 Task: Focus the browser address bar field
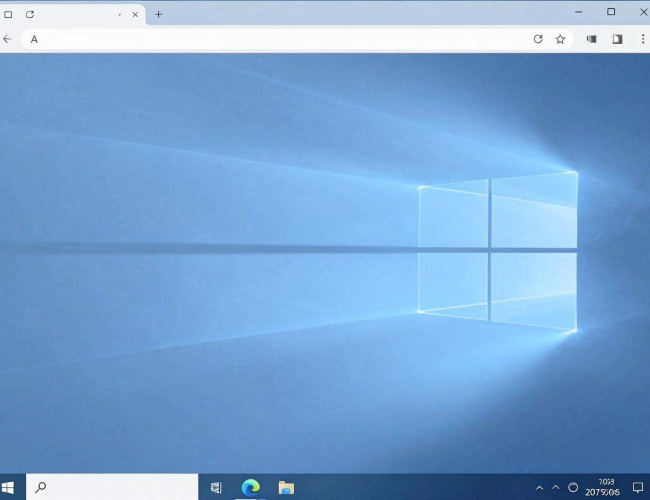point(297,39)
